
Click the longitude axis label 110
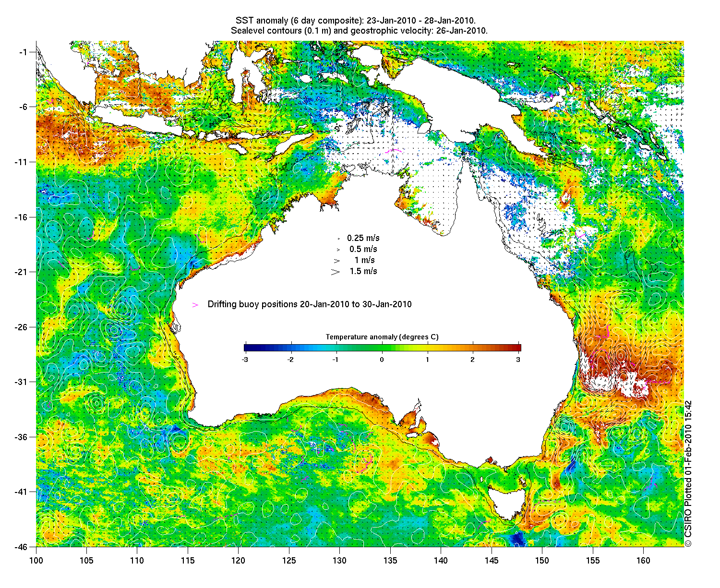click(137, 561)
